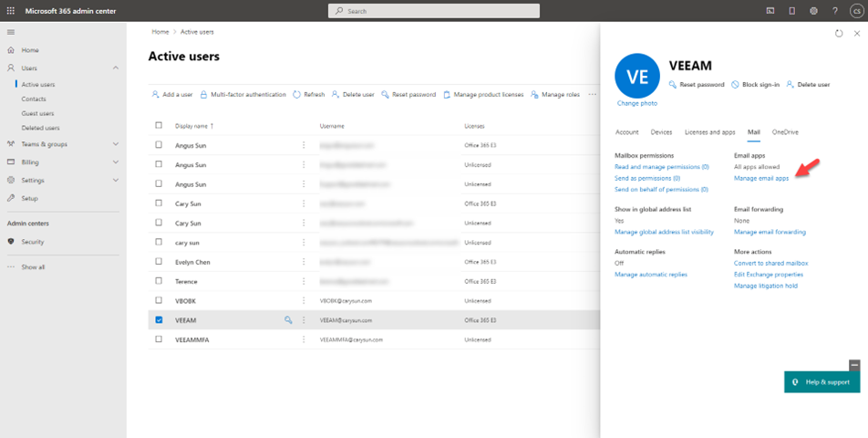Image resolution: width=868 pixels, height=438 pixels.
Task: Click the search key icon on VEEAM row
Action: (x=288, y=320)
